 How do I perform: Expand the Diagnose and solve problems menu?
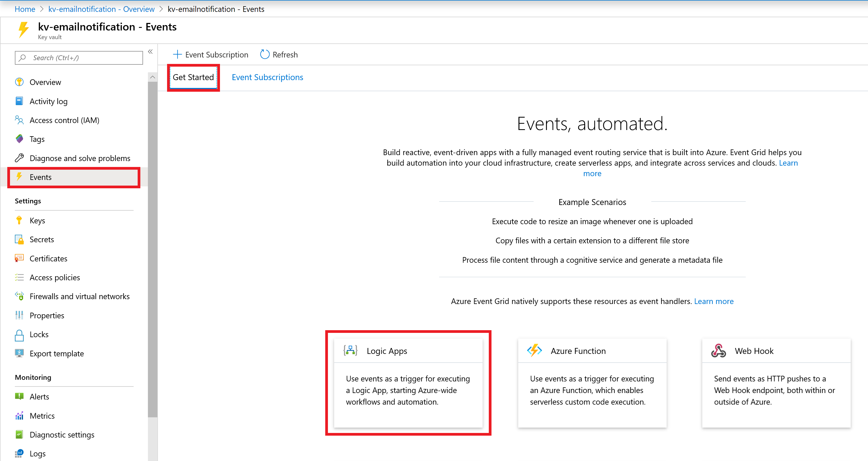80,157
